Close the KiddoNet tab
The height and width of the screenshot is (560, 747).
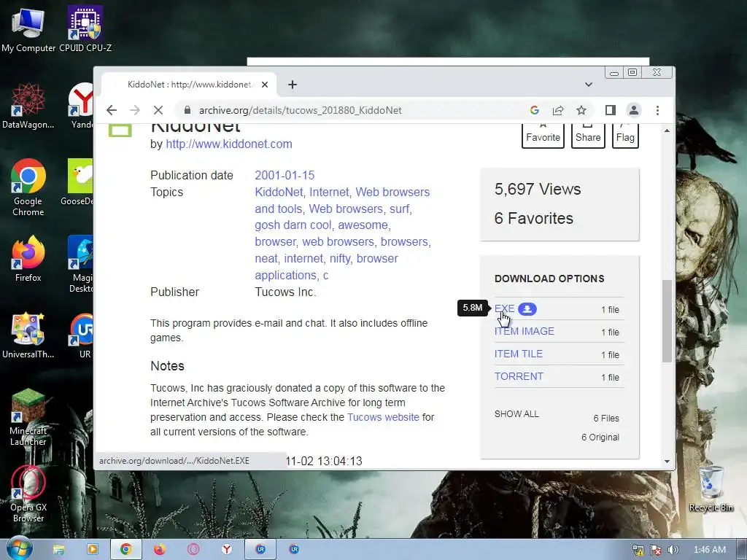(265, 85)
